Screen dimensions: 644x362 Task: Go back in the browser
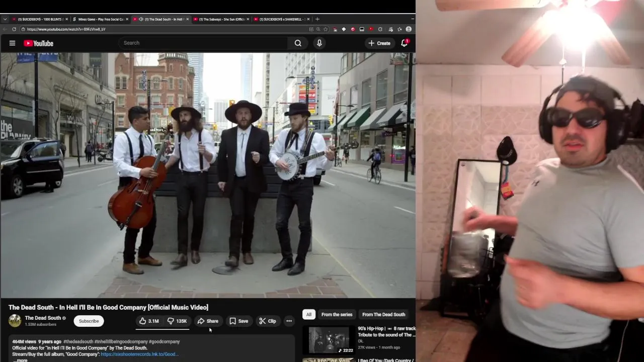pyautogui.click(x=5, y=29)
